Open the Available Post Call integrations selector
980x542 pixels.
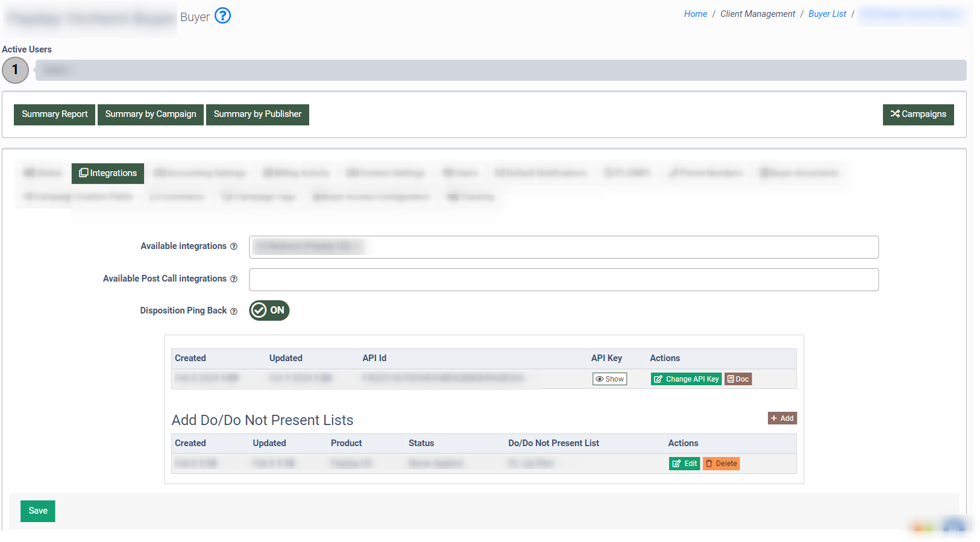pos(564,280)
